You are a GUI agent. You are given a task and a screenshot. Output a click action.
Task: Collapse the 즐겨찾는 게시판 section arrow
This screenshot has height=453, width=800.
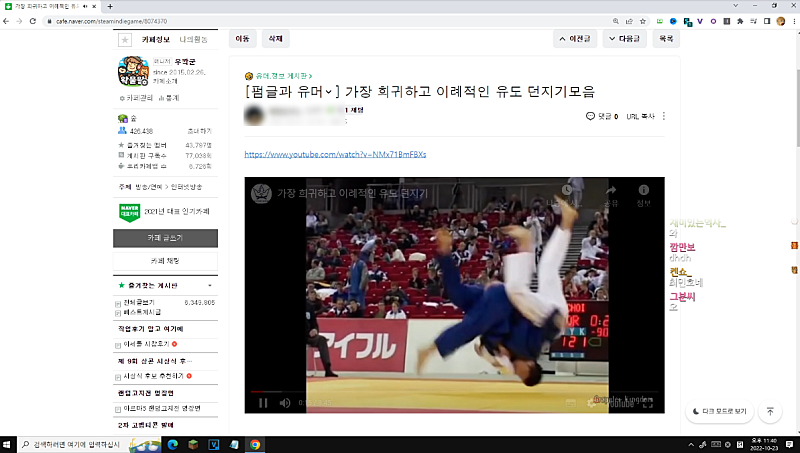210,286
